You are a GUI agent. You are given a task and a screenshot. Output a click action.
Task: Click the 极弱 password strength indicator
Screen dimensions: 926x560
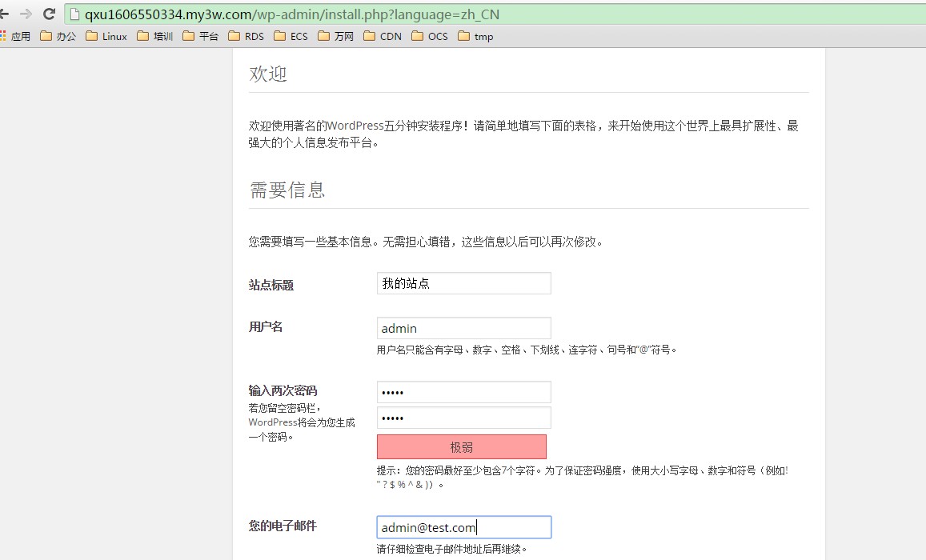pos(461,446)
